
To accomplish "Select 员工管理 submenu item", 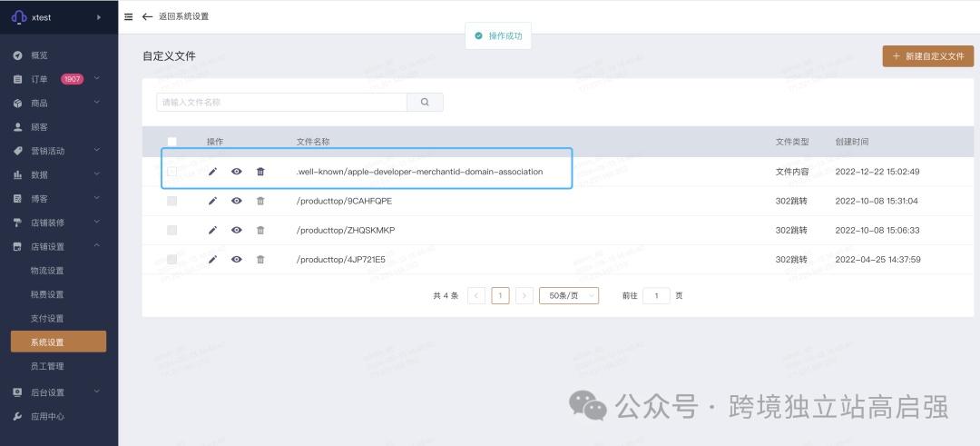I will (x=47, y=367).
